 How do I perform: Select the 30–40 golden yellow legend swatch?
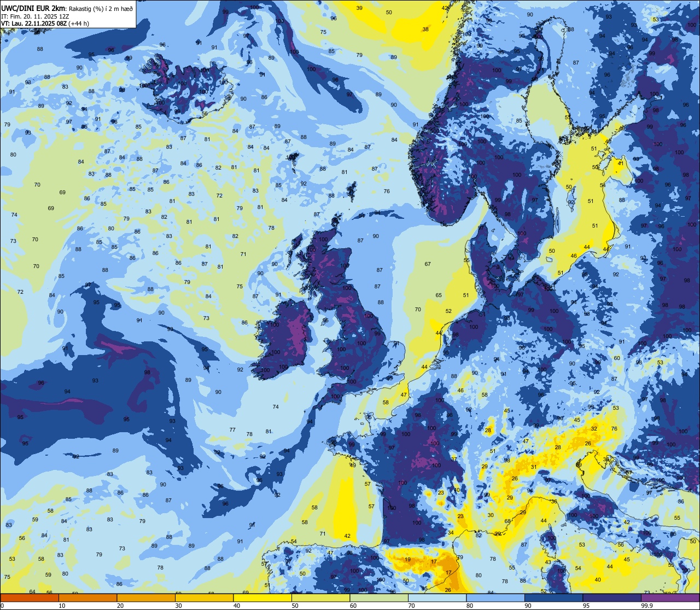tap(204, 598)
